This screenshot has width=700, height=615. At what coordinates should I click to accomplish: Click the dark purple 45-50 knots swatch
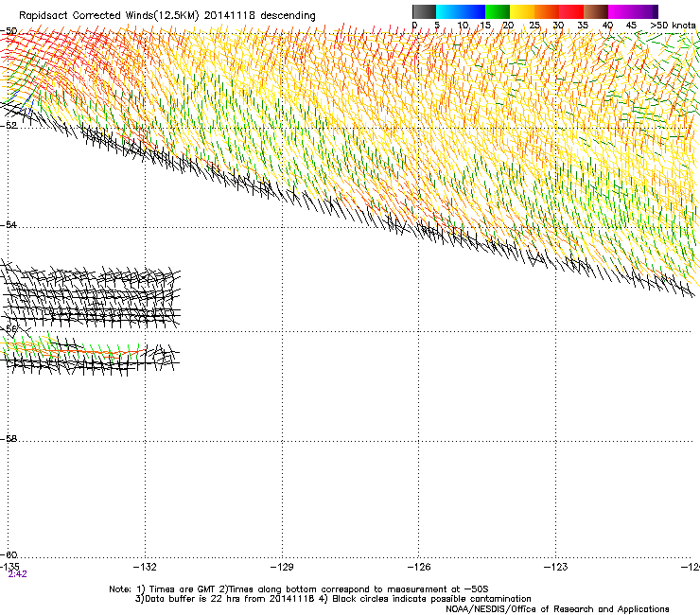point(645,11)
